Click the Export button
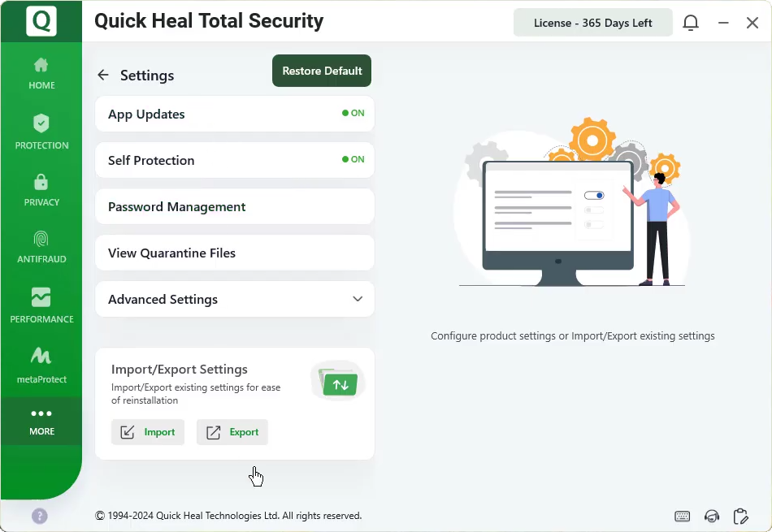The image size is (772, 532). click(232, 431)
